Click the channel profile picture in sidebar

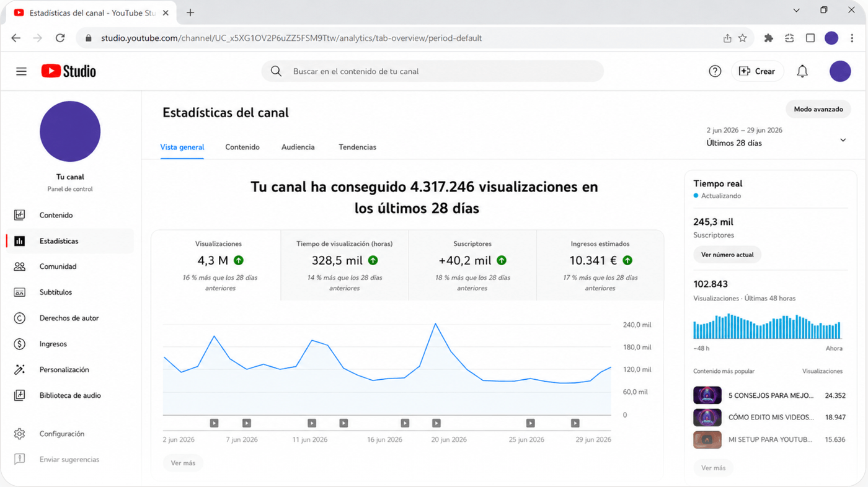[70, 131]
